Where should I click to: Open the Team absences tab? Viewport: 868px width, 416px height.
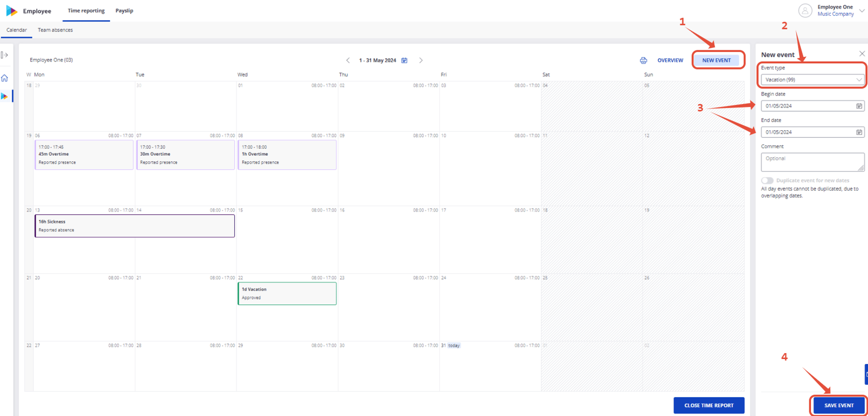tap(55, 30)
